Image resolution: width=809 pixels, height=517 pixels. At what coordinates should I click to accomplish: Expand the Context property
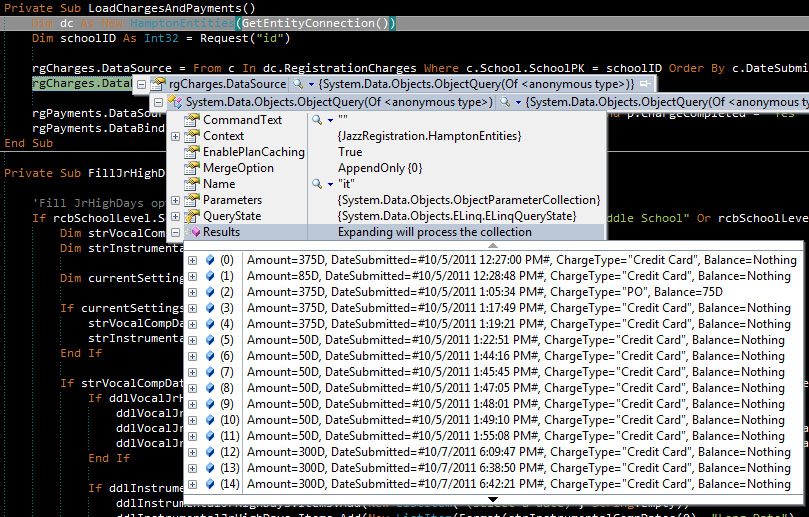pyautogui.click(x=175, y=136)
